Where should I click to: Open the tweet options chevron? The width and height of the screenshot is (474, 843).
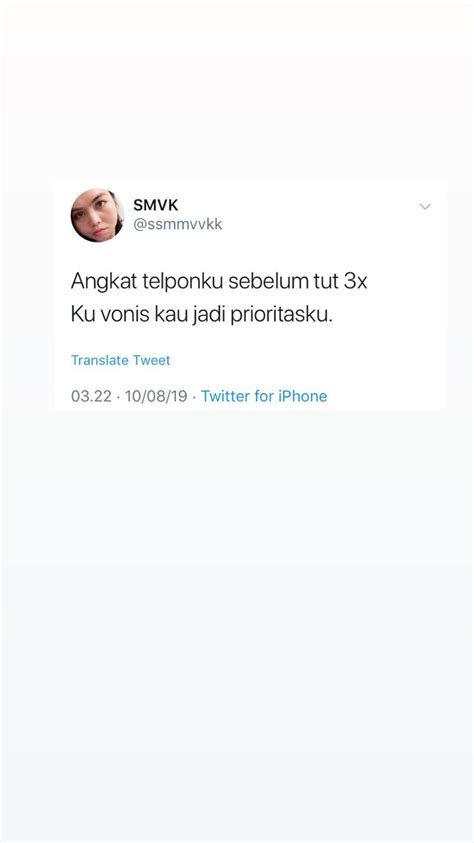(425, 206)
